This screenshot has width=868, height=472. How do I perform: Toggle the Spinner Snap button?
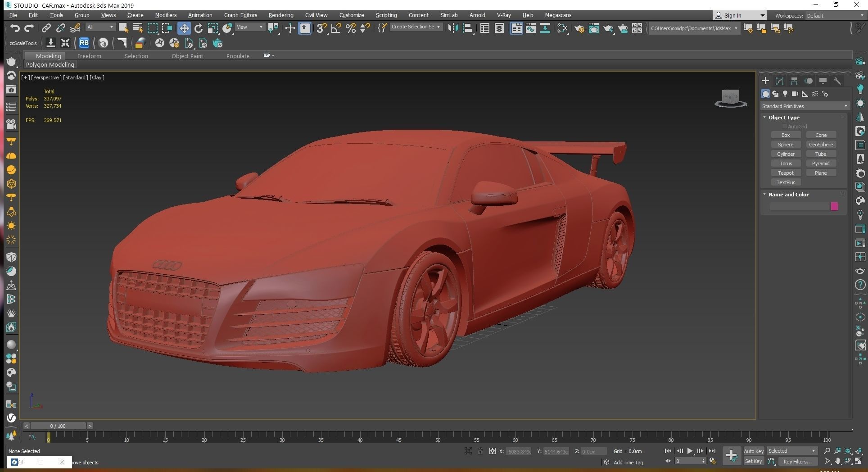(365, 28)
